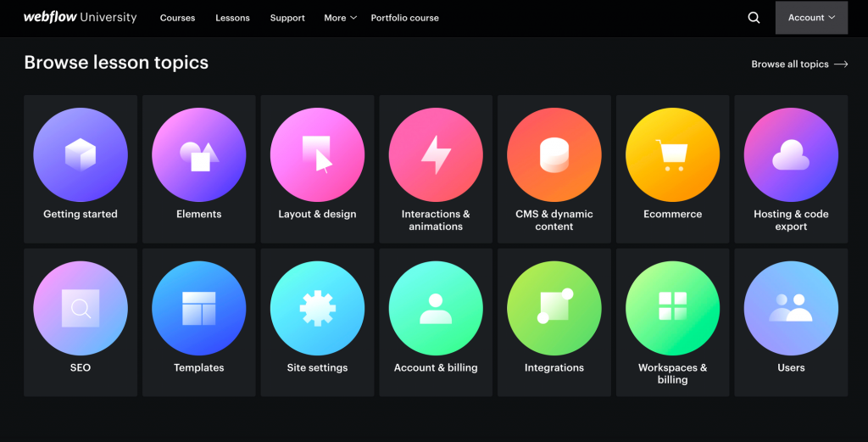Expand the Account dropdown
The width and height of the screenshot is (868, 442).
[811, 18]
